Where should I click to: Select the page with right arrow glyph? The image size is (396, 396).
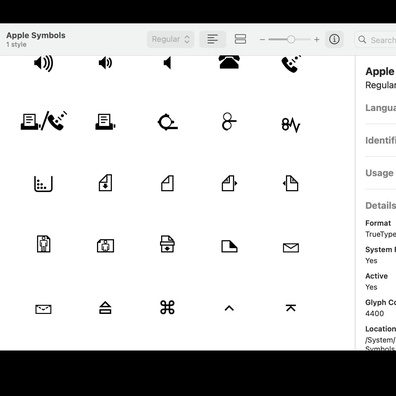[x=229, y=183]
